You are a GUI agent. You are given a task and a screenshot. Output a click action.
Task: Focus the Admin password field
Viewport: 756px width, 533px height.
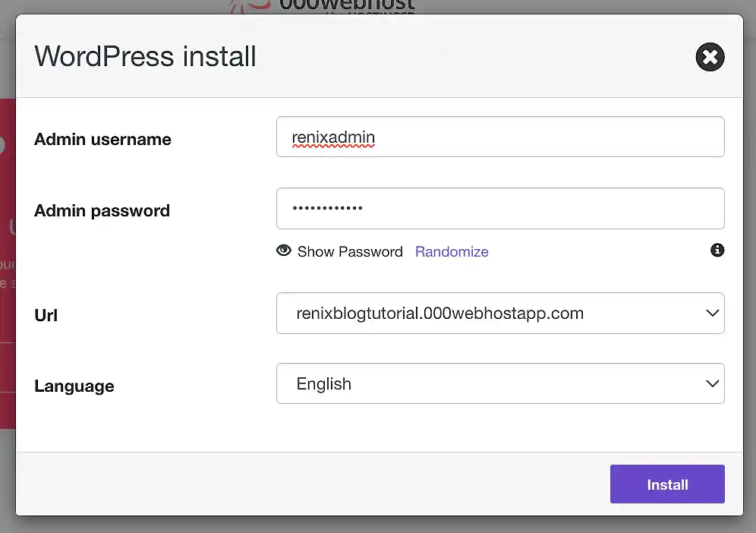click(x=500, y=208)
